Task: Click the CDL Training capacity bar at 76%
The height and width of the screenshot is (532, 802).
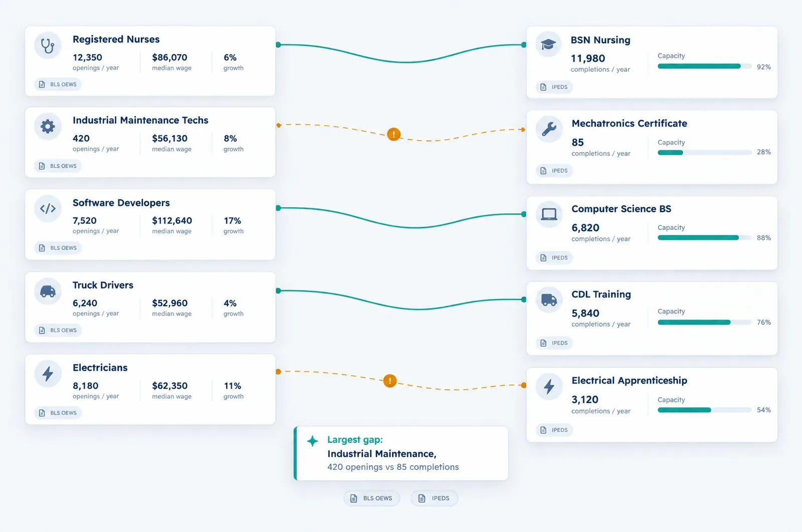Action: 705,322
